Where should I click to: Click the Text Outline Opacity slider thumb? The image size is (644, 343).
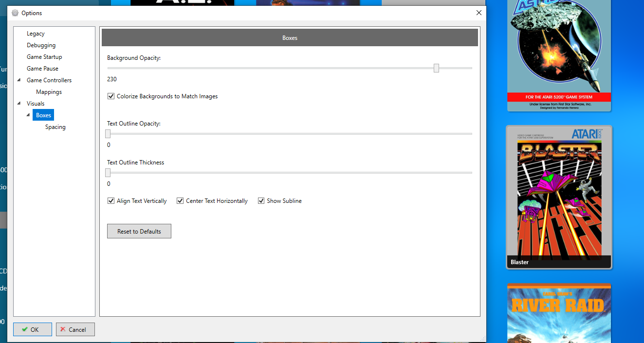(x=108, y=133)
